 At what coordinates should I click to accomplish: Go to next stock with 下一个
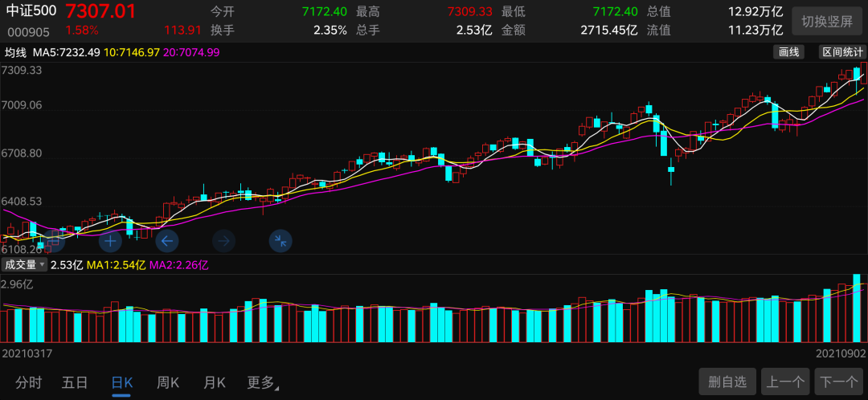(x=838, y=382)
